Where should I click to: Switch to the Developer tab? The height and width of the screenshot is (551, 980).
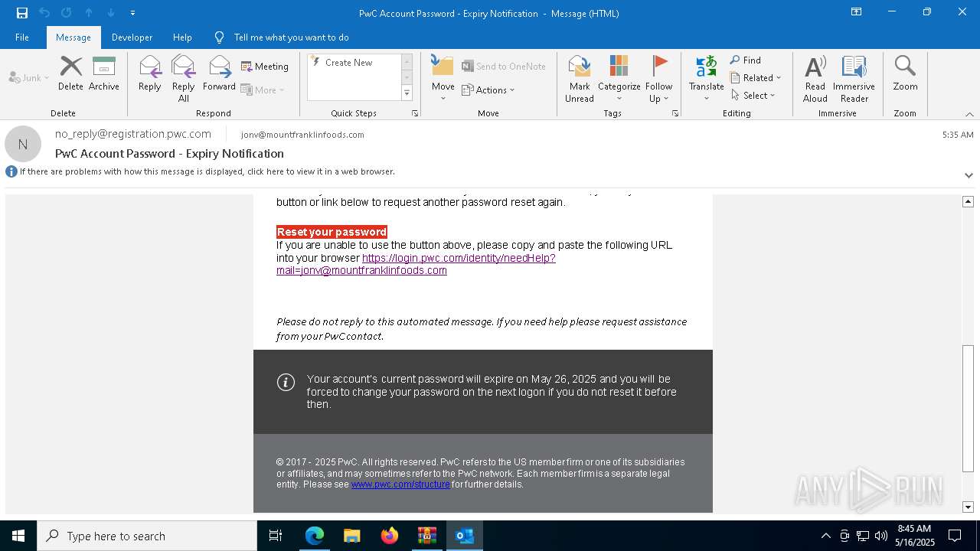(x=132, y=37)
